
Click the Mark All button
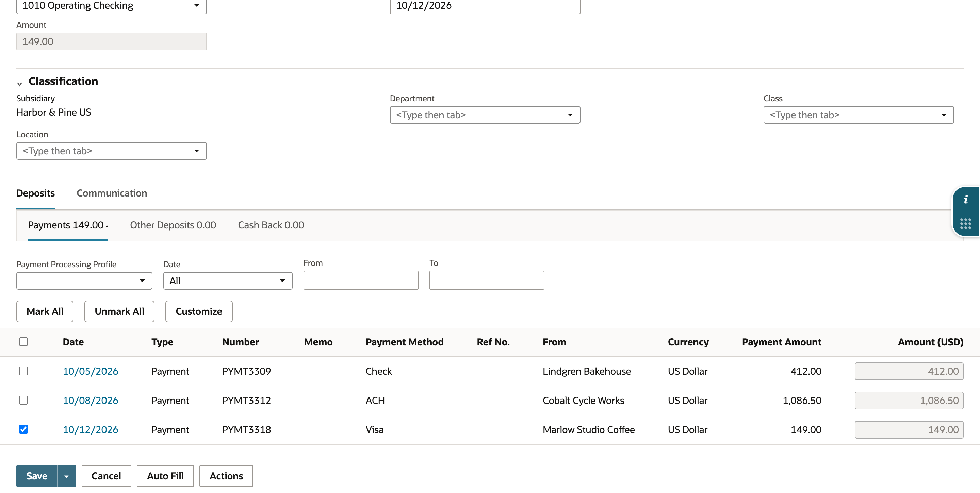click(x=45, y=311)
